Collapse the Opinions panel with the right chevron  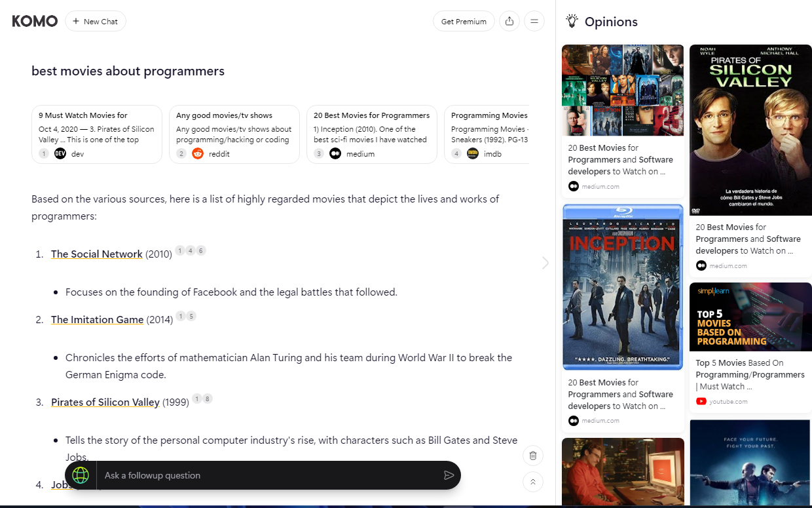click(545, 263)
